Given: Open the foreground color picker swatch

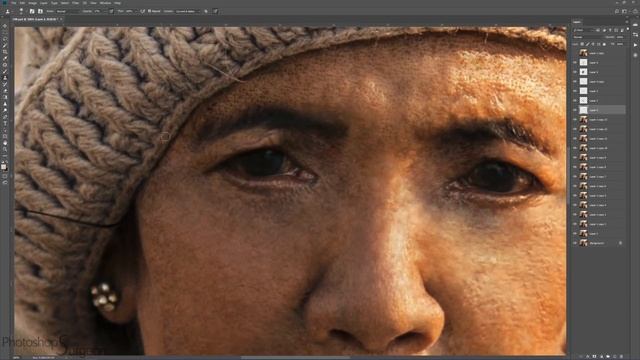Looking at the screenshot, I should [x=4, y=166].
